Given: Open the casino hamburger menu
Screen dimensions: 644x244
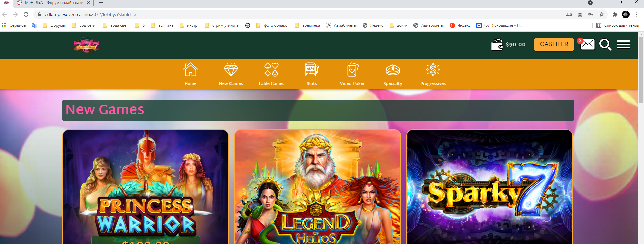Looking at the screenshot, I should 623,45.
